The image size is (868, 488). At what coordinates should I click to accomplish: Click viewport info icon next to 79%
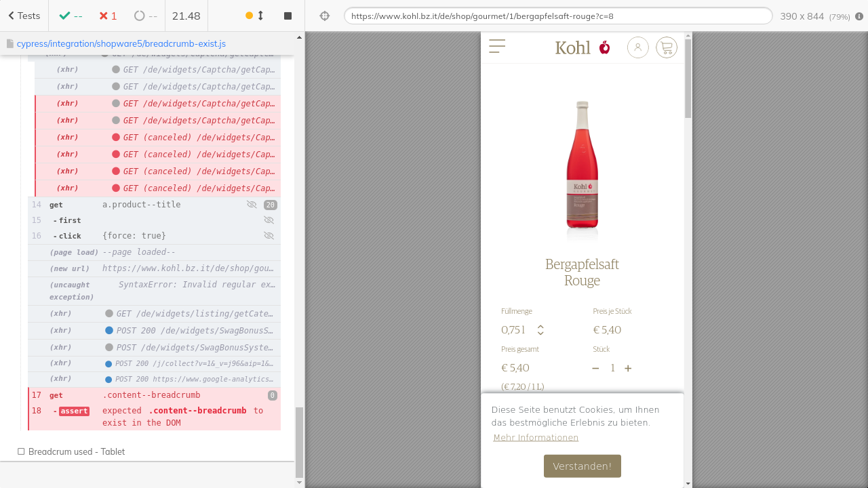(x=859, y=16)
